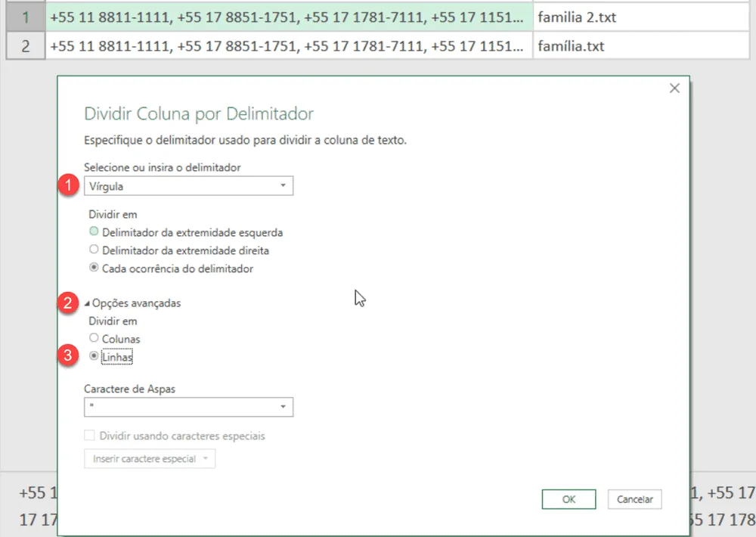The image size is (756, 537).
Task: Click the família.txt cell
Action: coord(641,46)
